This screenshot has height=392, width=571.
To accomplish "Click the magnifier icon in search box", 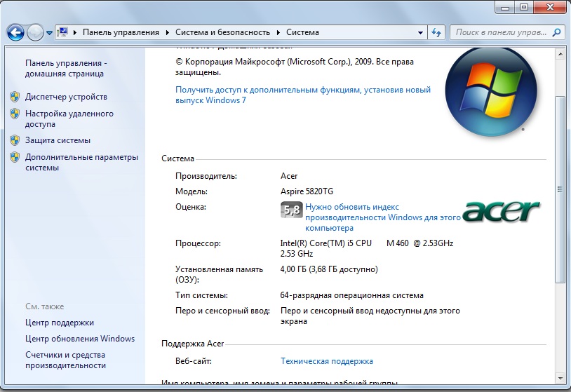I will coord(556,32).
